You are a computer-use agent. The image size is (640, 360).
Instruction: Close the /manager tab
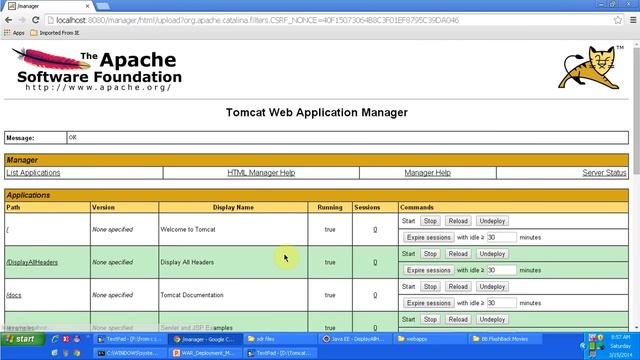coord(87,6)
